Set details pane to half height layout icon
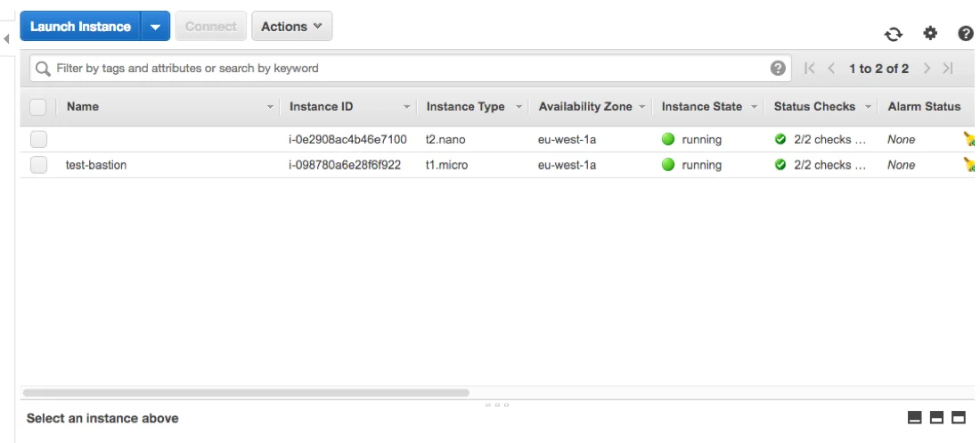 point(936,417)
